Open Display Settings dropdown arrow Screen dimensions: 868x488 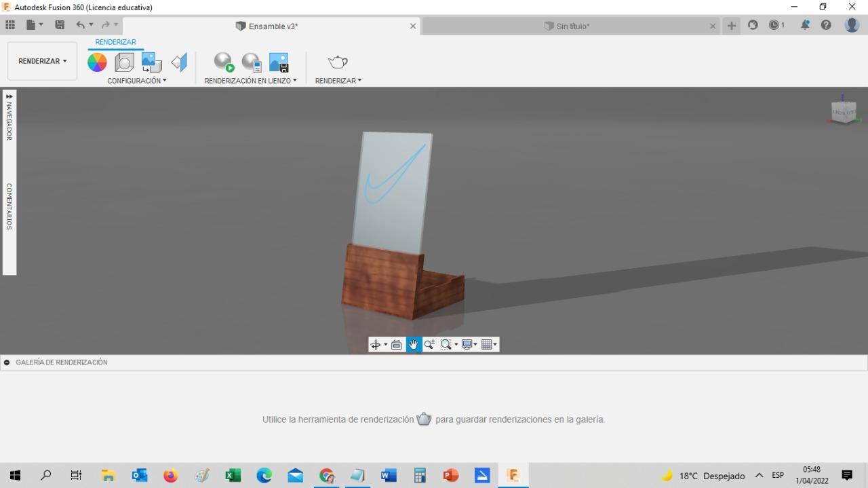coord(475,345)
